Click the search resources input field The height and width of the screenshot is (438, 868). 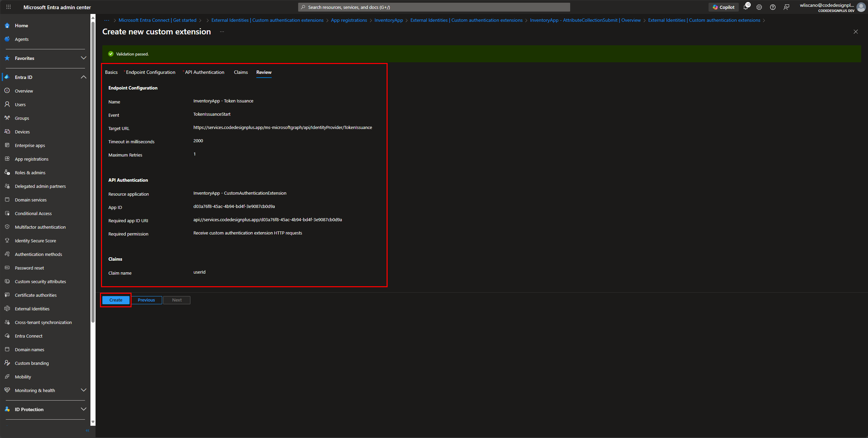pyautogui.click(x=434, y=7)
